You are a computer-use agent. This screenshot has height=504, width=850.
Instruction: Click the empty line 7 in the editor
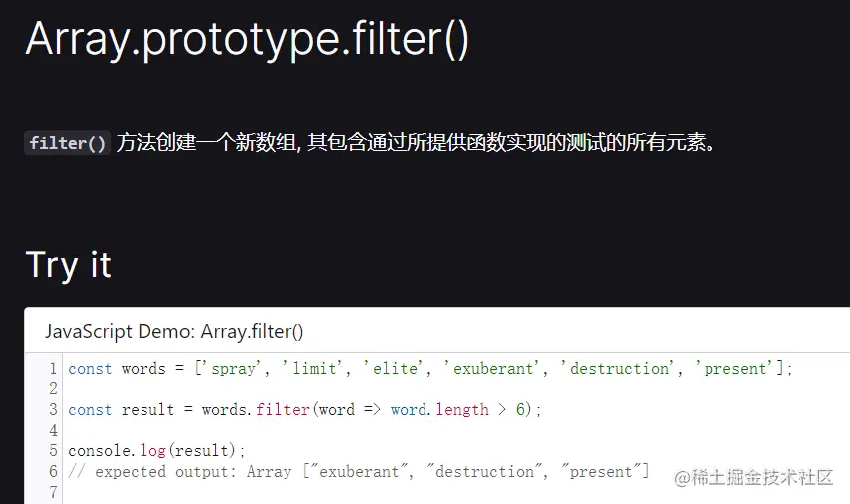pyautogui.click(x=299, y=492)
